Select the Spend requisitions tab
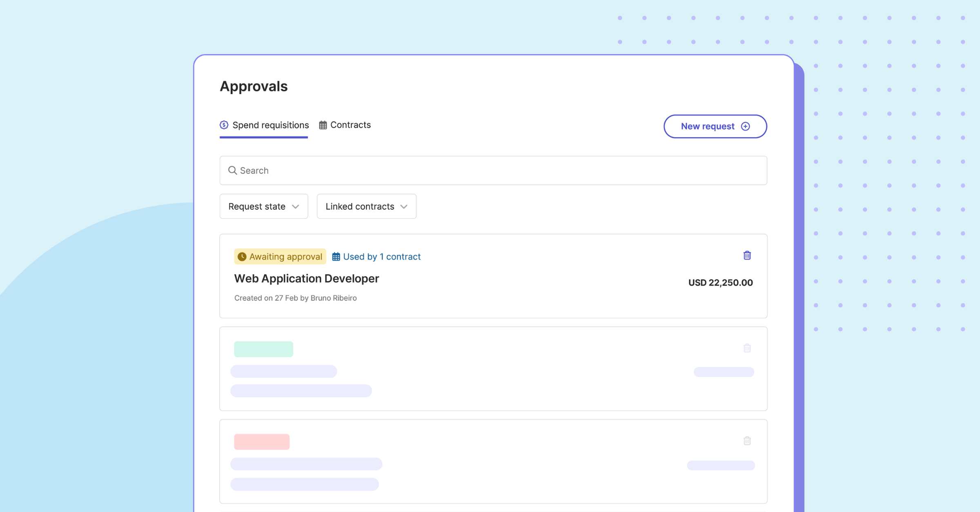Image resolution: width=980 pixels, height=512 pixels. pos(270,125)
